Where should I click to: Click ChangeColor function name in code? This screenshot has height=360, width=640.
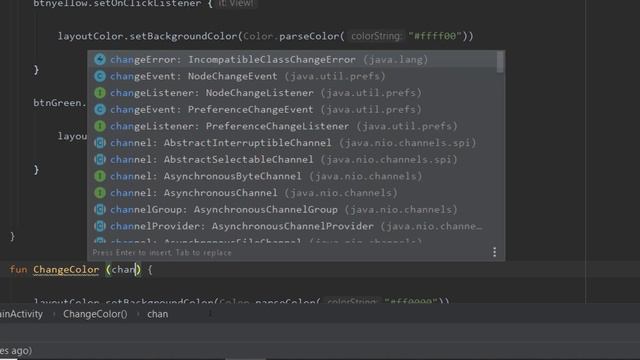click(66, 270)
